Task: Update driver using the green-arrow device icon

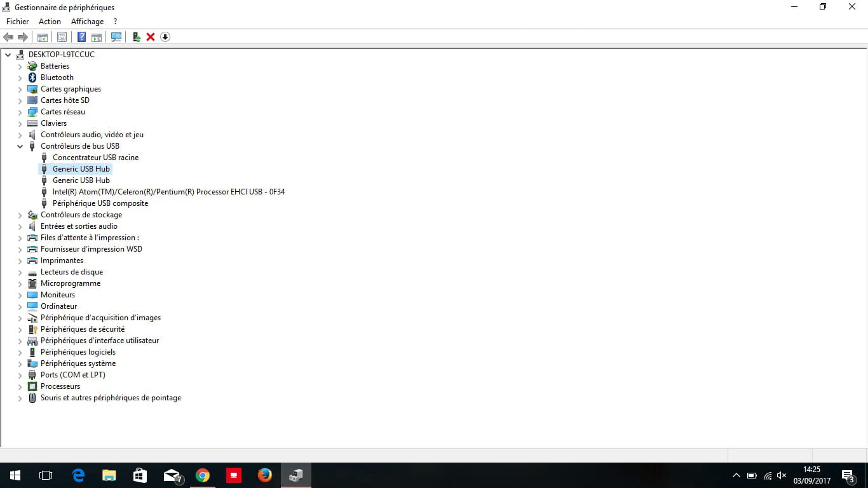Action: tap(136, 37)
